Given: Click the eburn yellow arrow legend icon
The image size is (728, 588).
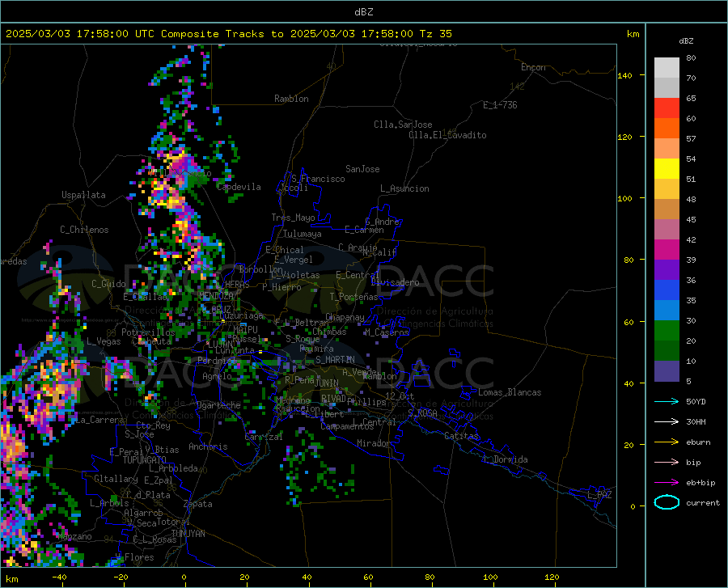Looking at the screenshot, I should [667, 442].
